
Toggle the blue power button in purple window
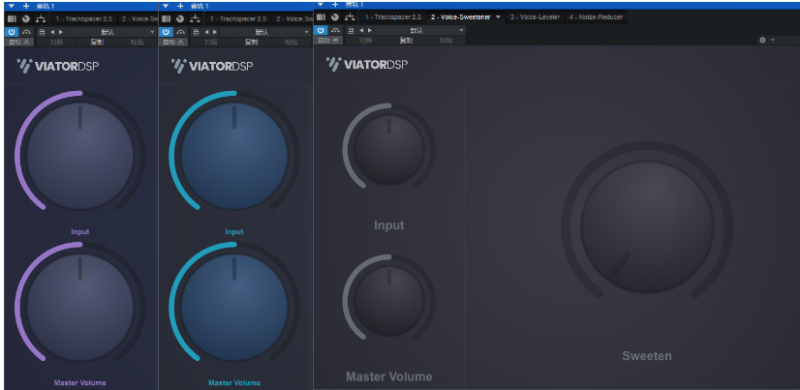pos(12,32)
